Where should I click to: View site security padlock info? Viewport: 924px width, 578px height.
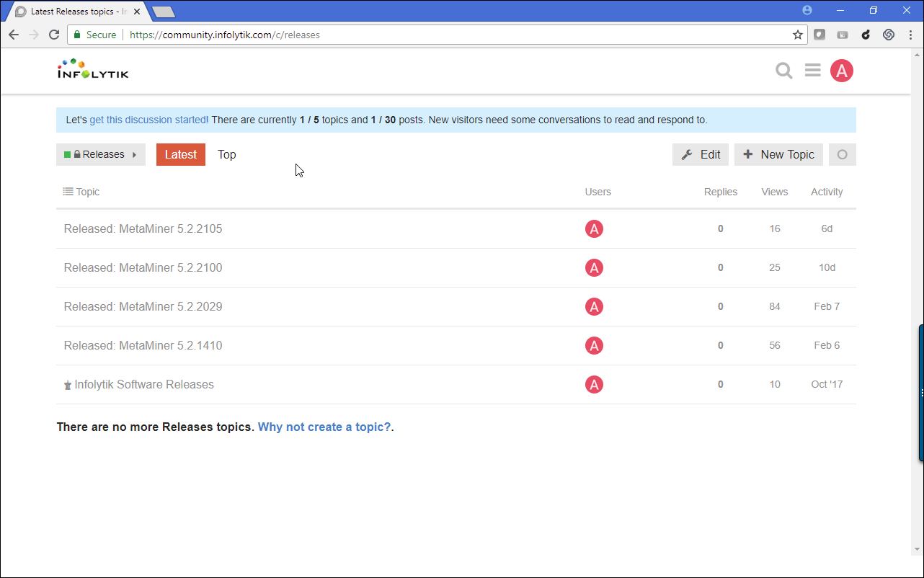click(x=77, y=35)
